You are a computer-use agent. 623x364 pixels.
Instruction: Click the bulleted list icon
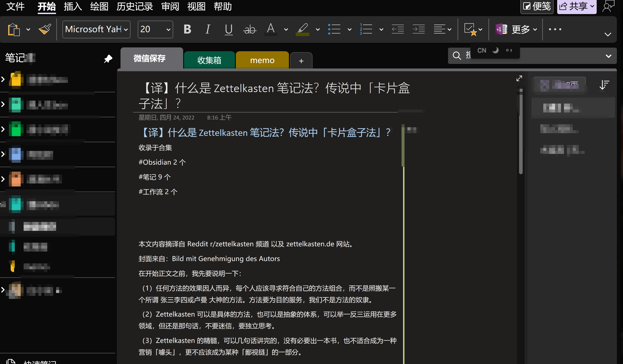pos(334,29)
